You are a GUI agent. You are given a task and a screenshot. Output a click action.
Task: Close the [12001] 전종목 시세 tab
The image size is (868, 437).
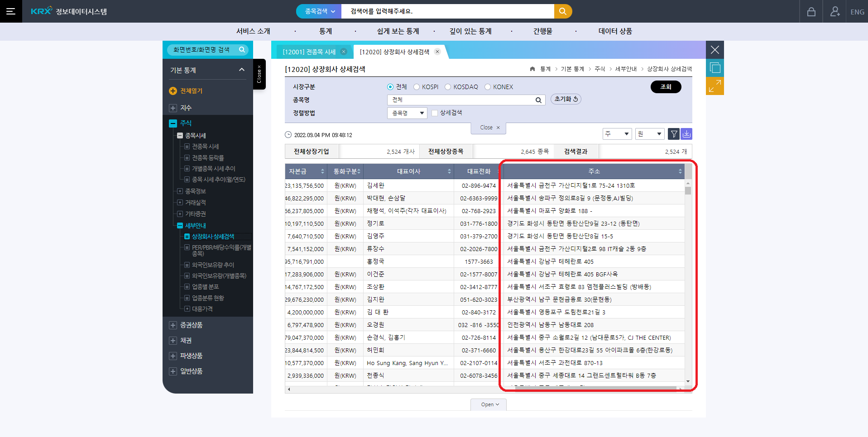[x=344, y=52]
